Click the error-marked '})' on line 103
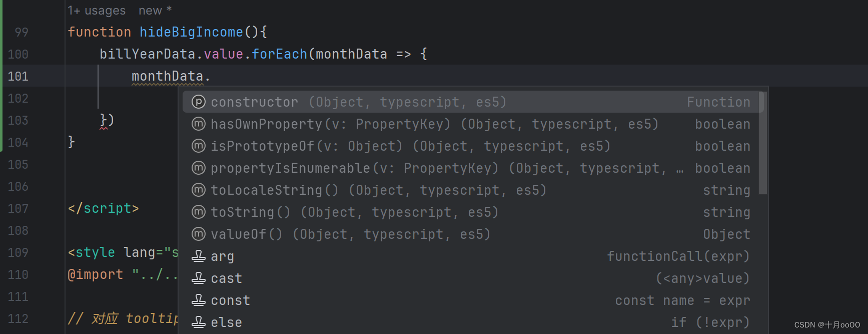This screenshot has height=334, width=868. pos(107,120)
